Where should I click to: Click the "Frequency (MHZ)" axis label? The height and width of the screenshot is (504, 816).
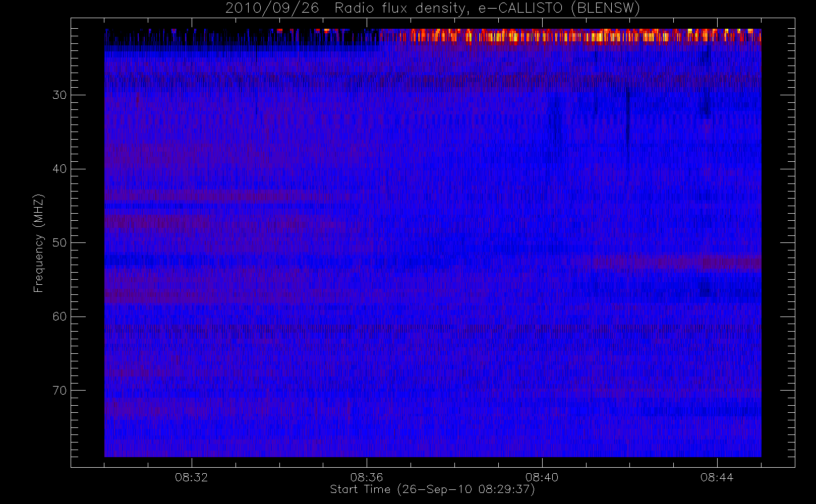point(39,243)
